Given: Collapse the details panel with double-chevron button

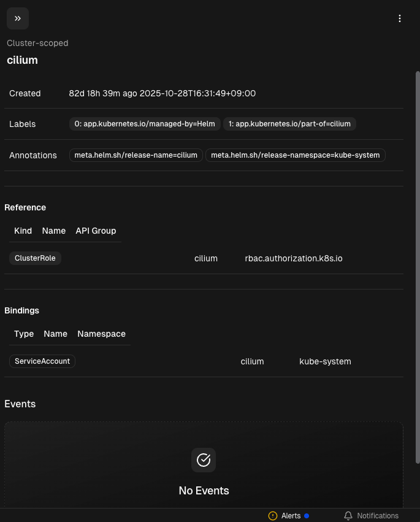Looking at the screenshot, I should click(x=18, y=18).
